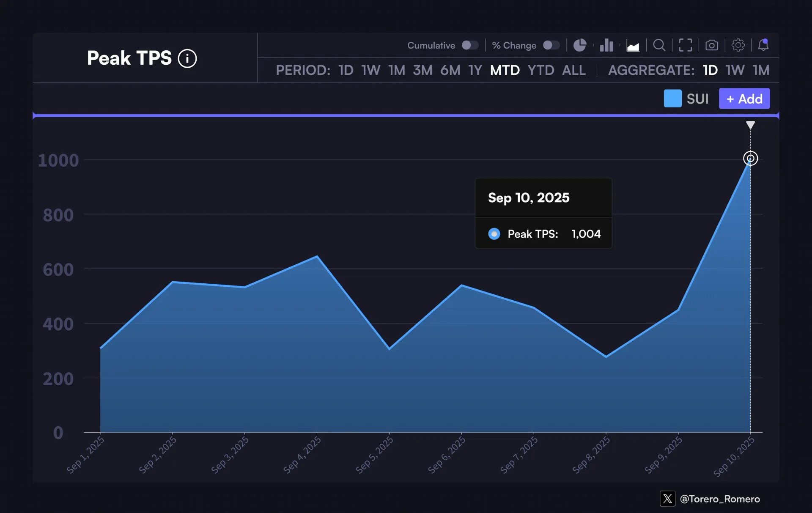Select the ALL period option
The width and height of the screenshot is (812, 513).
(x=573, y=70)
